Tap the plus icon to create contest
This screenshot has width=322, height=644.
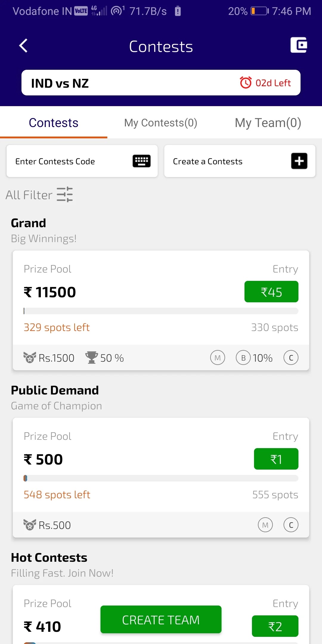coord(299,161)
